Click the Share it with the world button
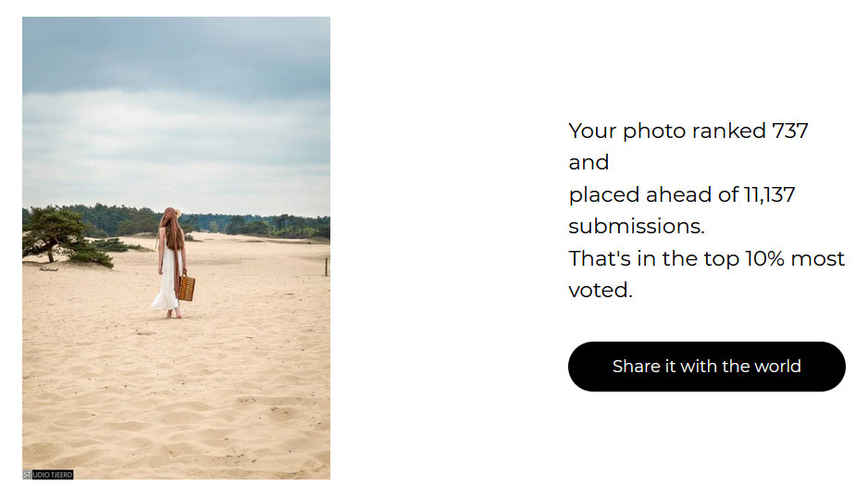Viewport: 868px width, 499px height. pos(706,366)
